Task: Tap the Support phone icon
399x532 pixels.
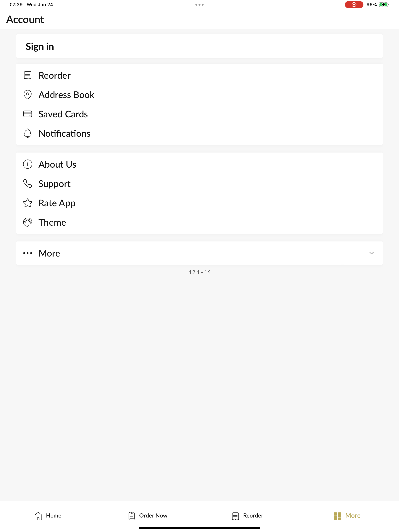Action: (x=28, y=183)
